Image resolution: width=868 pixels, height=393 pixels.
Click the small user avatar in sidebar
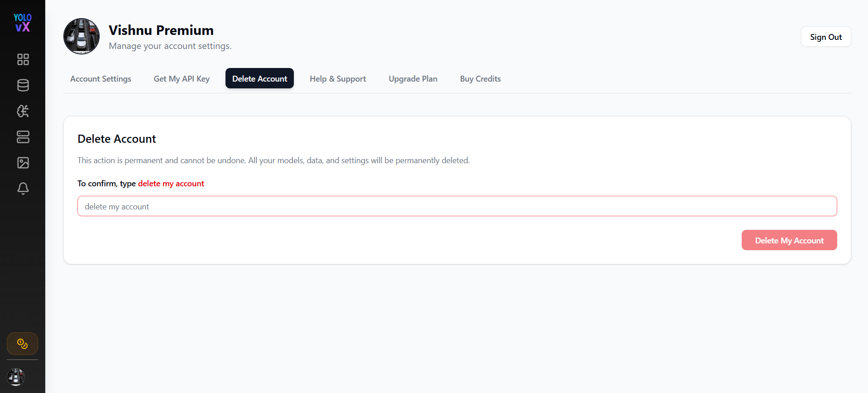click(16, 377)
